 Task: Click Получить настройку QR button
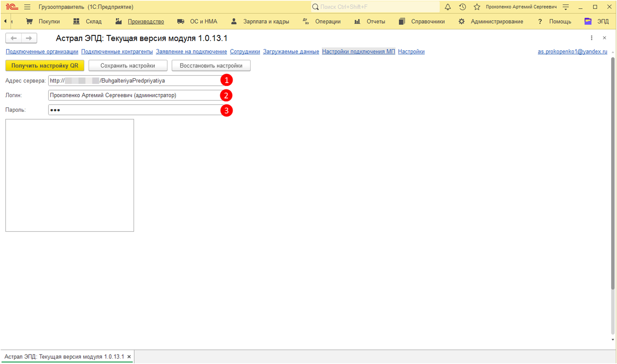pos(45,65)
